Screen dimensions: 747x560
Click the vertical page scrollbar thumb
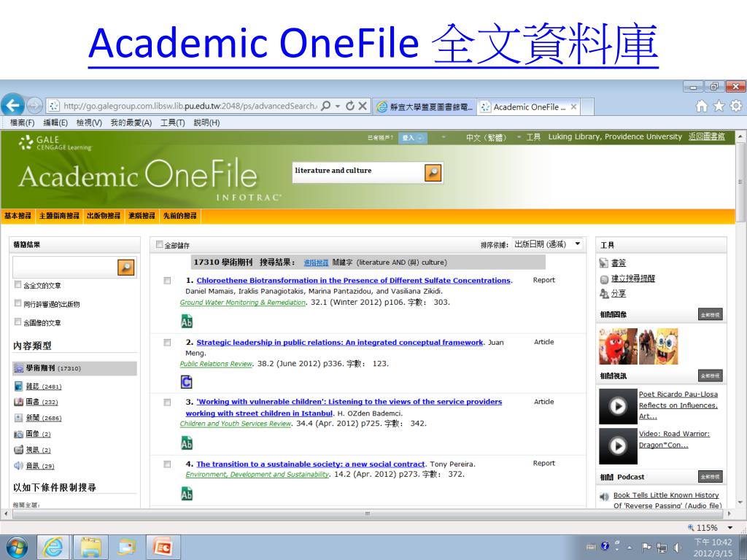point(740,181)
